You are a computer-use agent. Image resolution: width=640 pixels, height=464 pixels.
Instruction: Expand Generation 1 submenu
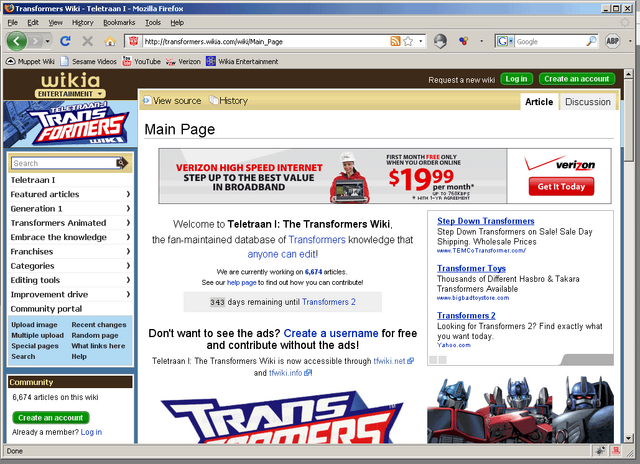coord(128,209)
